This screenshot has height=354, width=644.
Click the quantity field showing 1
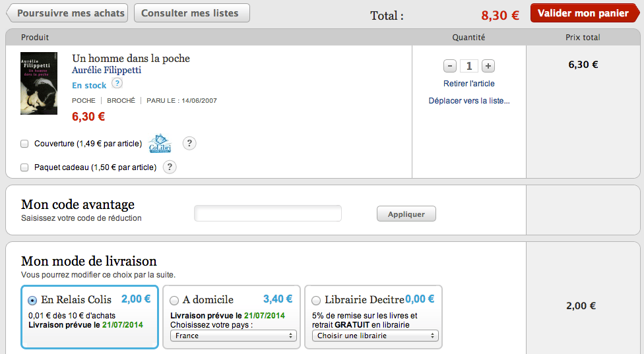pos(469,66)
